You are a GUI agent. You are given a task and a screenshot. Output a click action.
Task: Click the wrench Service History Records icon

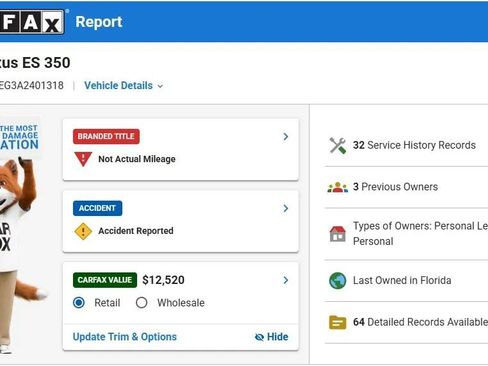pyautogui.click(x=338, y=145)
